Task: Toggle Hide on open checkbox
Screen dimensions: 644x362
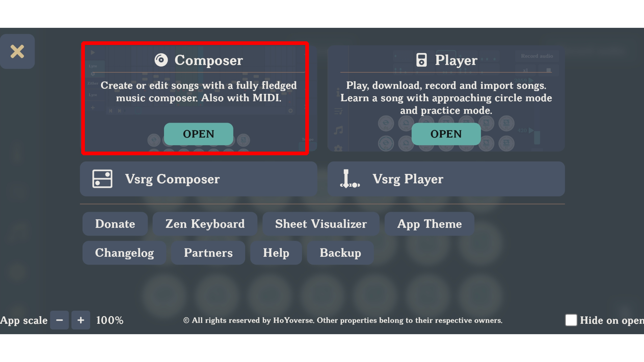Action: (x=571, y=320)
